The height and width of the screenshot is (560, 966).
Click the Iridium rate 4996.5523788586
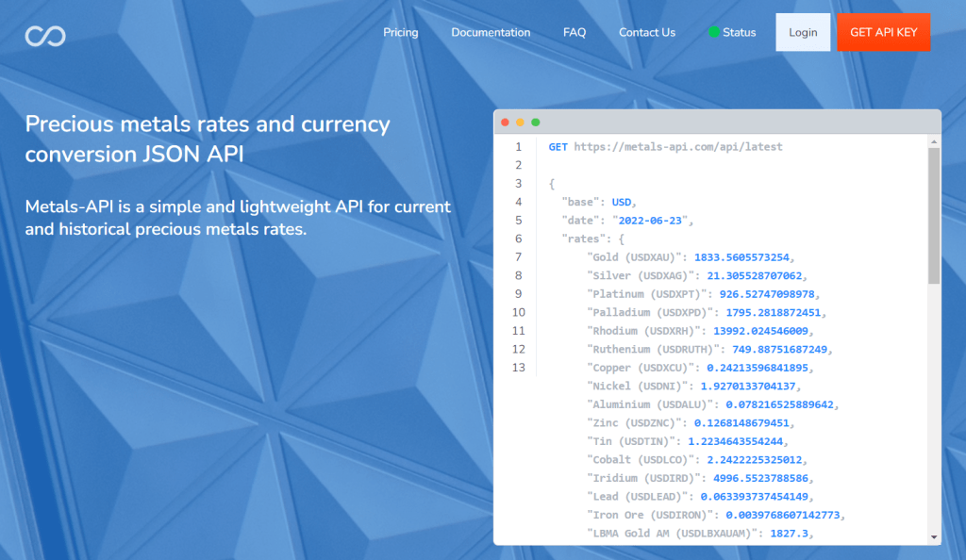(761, 478)
